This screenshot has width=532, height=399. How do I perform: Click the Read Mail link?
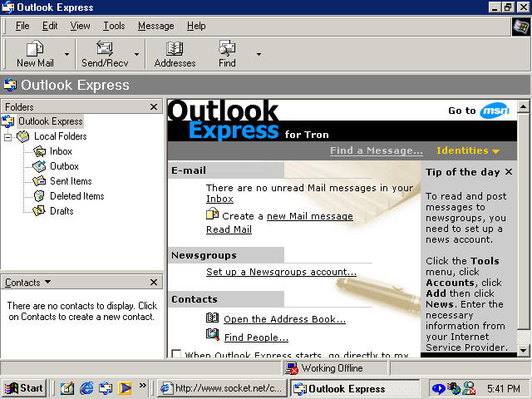coord(229,229)
